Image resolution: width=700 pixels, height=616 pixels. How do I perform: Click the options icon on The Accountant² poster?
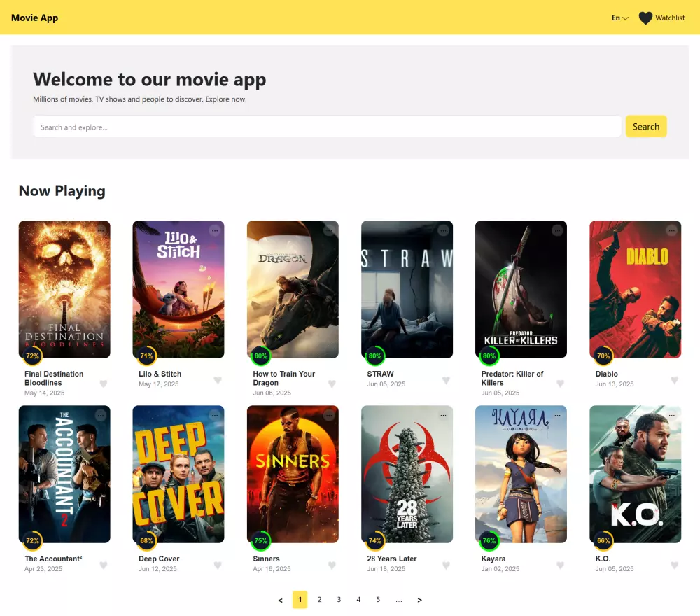(x=101, y=416)
